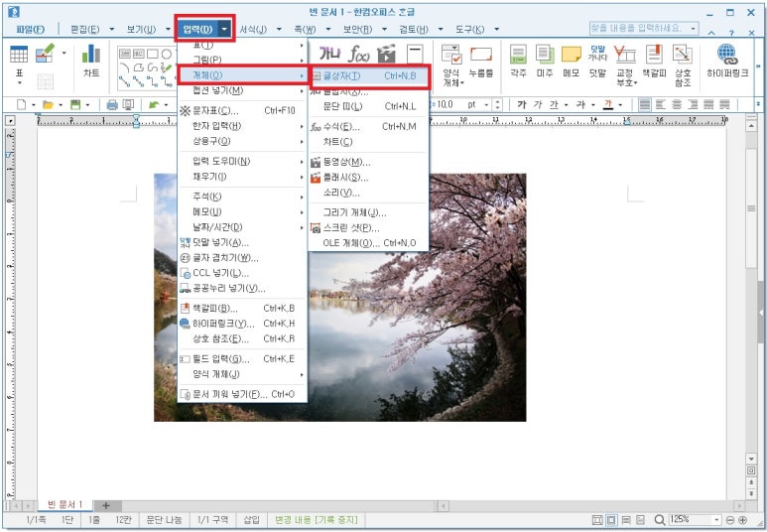Zoom in with the plus icon in the status bar
Image resolution: width=767 pixels, height=532 pixels.
pyautogui.click(x=742, y=520)
